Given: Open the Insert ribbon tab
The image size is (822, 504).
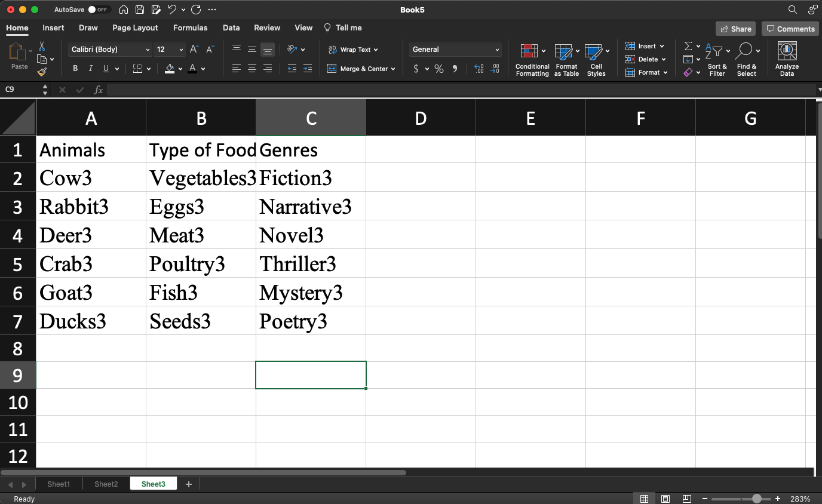Looking at the screenshot, I should click(x=53, y=27).
